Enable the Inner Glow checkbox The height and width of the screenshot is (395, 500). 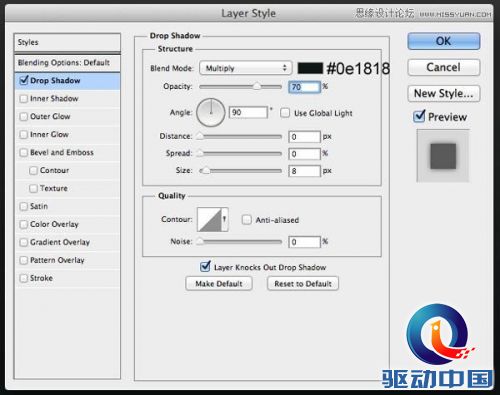24,135
